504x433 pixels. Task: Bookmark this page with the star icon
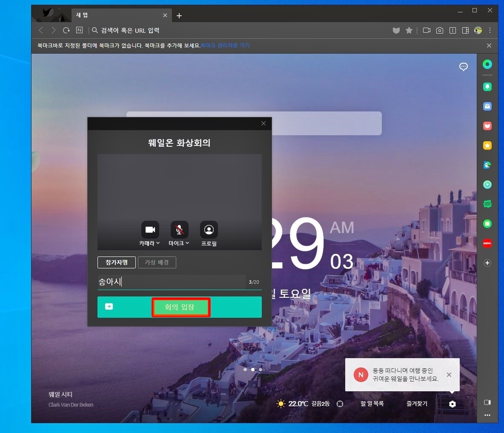click(409, 30)
